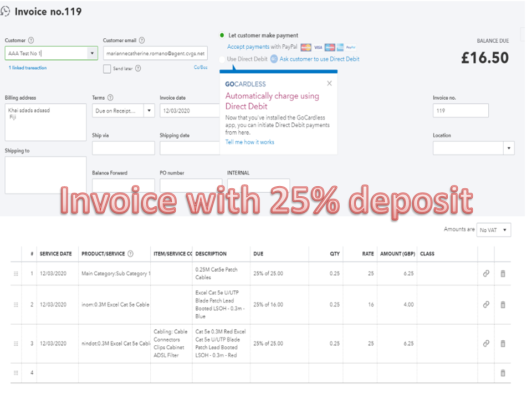Click the link icon on row 3
This screenshot has height=399, width=532.
coord(486,344)
